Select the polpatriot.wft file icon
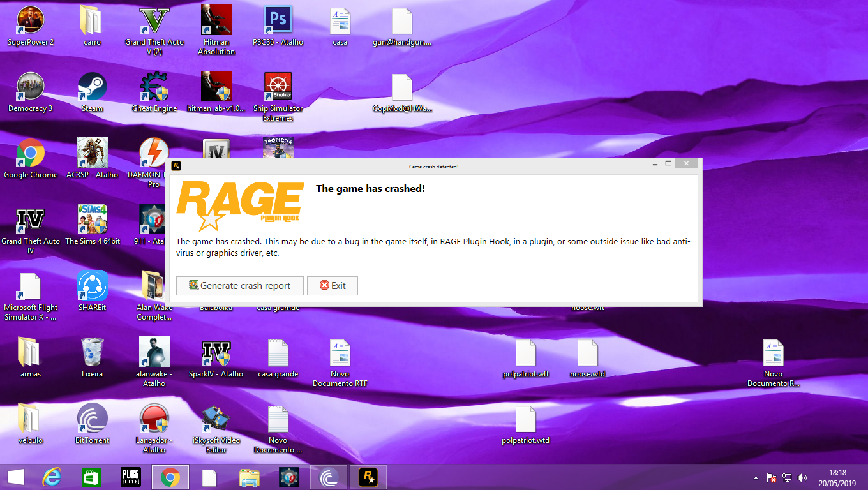 (x=526, y=359)
